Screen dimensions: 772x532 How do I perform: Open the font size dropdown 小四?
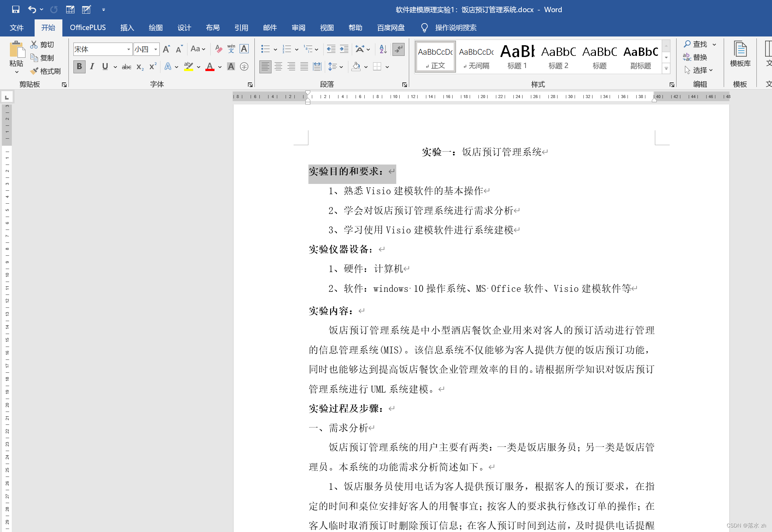click(156, 49)
